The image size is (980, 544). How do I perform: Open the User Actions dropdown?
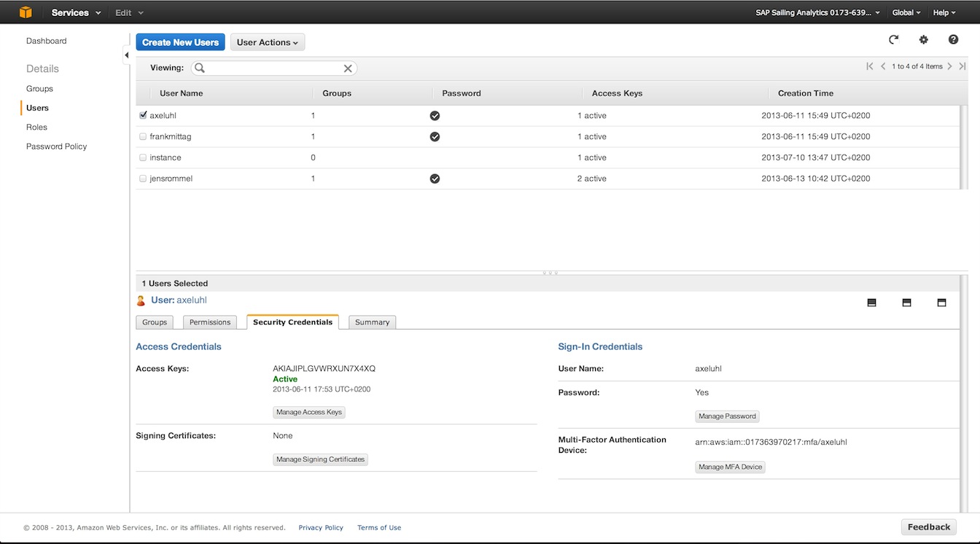point(267,42)
